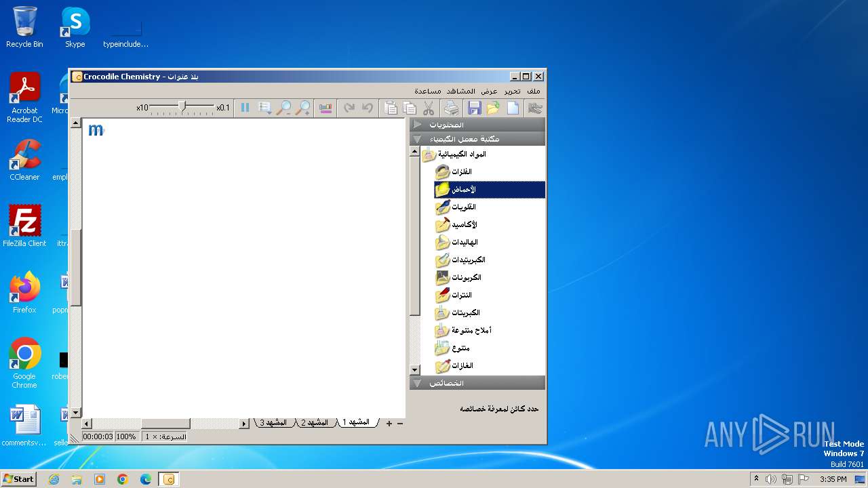Click the undo arrow icon
868x488 pixels.
(x=368, y=108)
